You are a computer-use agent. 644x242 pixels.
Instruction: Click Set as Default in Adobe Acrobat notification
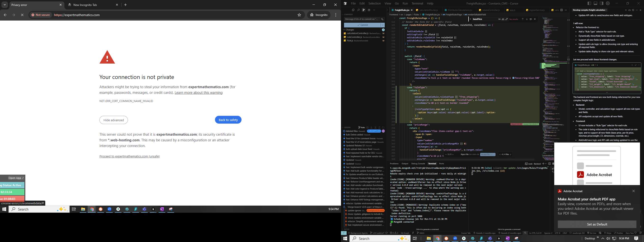click(x=597, y=224)
